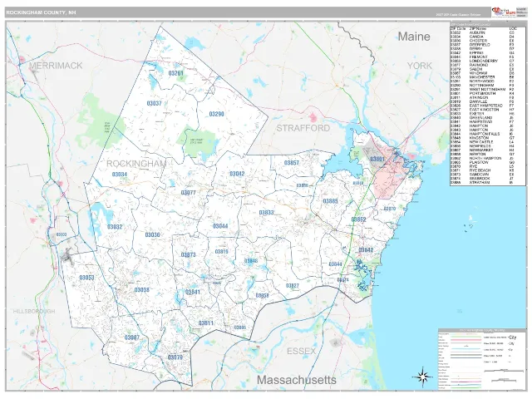This screenshot has height=399, width=532.
Task: Click the publisher logo in the title bar
Action: pyautogui.click(x=504, y=12)
